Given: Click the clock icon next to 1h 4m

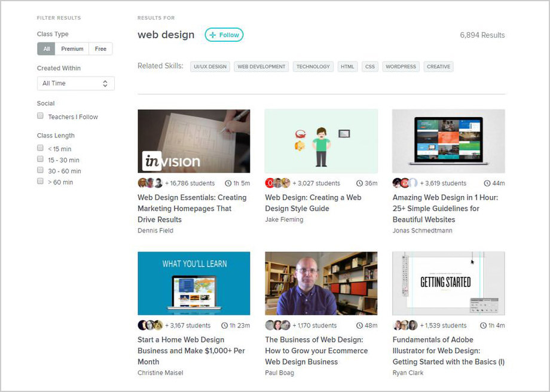Looking at the screenshot, I should 484,326.
